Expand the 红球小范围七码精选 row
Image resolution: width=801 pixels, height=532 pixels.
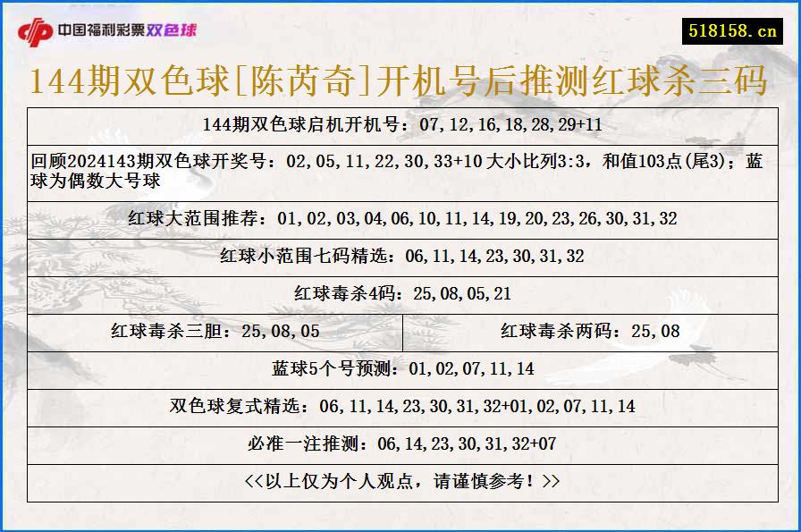400,256
